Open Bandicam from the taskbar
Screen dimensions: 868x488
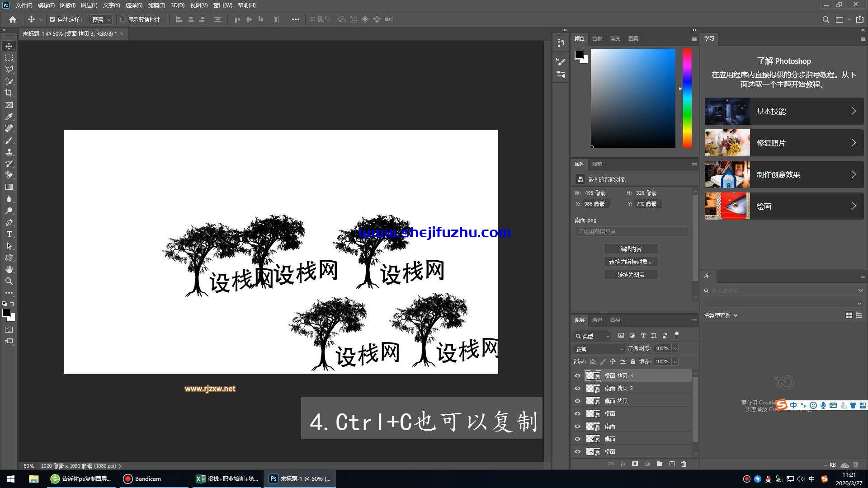pos(142,479)
